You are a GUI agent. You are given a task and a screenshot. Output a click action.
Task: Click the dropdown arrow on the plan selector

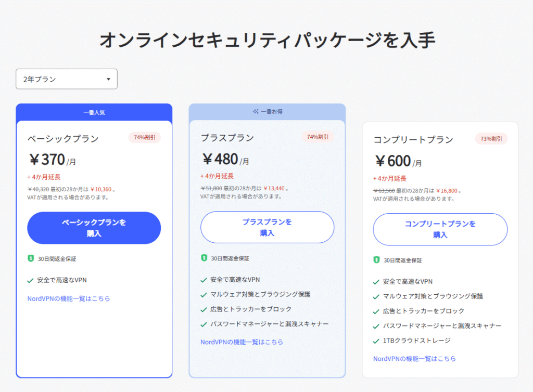coord(108,79)
